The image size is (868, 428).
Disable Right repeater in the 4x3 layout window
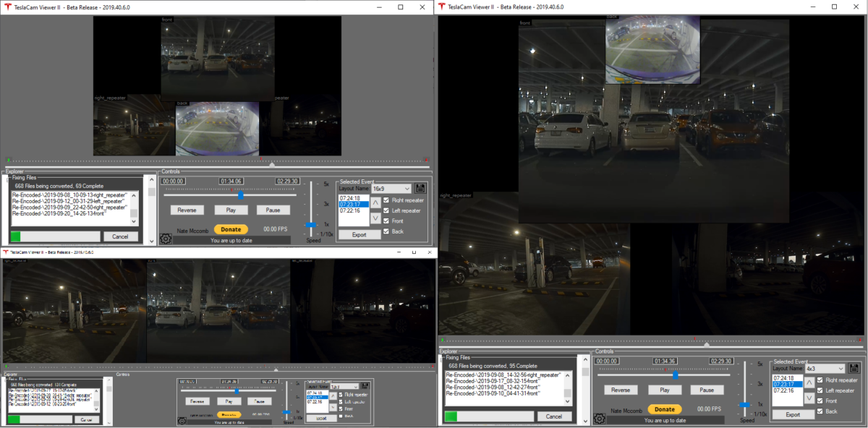[x=820, y=380]
